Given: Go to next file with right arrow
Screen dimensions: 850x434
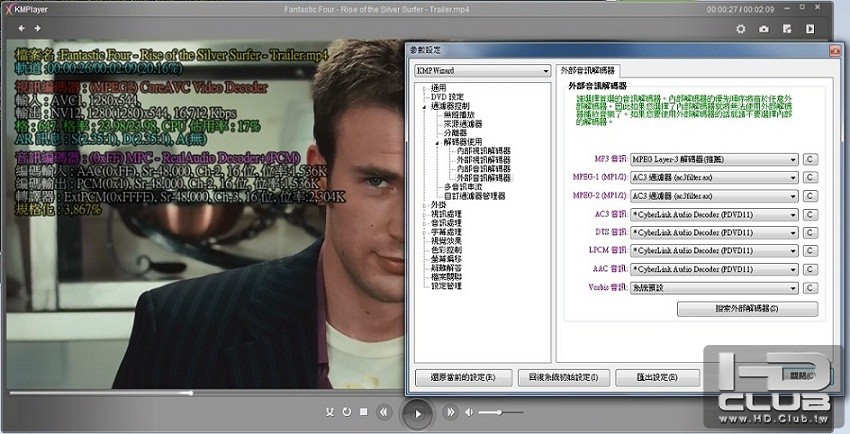Looking at the screenshot, I should tap(37, 28).
